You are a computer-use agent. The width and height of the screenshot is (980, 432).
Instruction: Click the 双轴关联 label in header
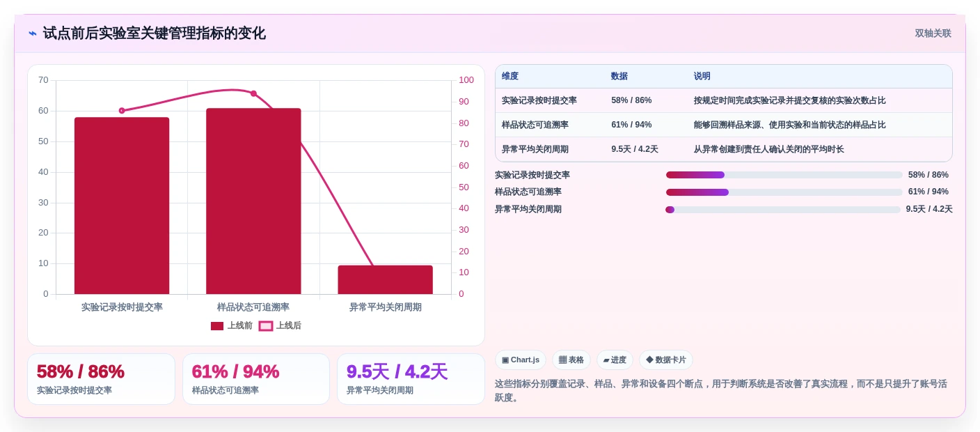coord(933,33)
